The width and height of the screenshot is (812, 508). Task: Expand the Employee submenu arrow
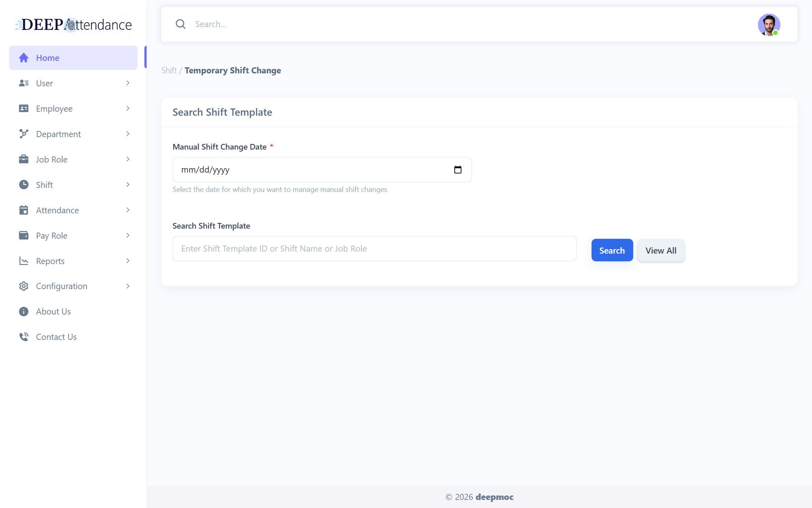click(x=128, y=108)
